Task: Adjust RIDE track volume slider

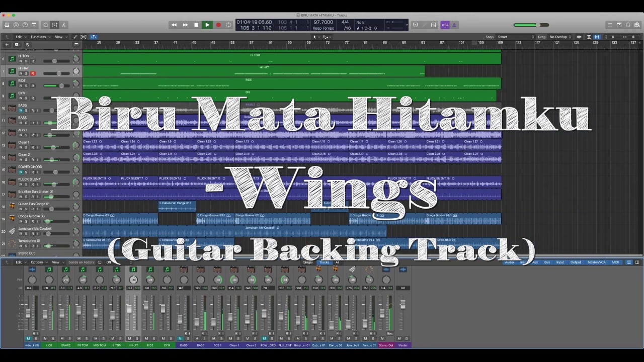Action: (56, 86)
